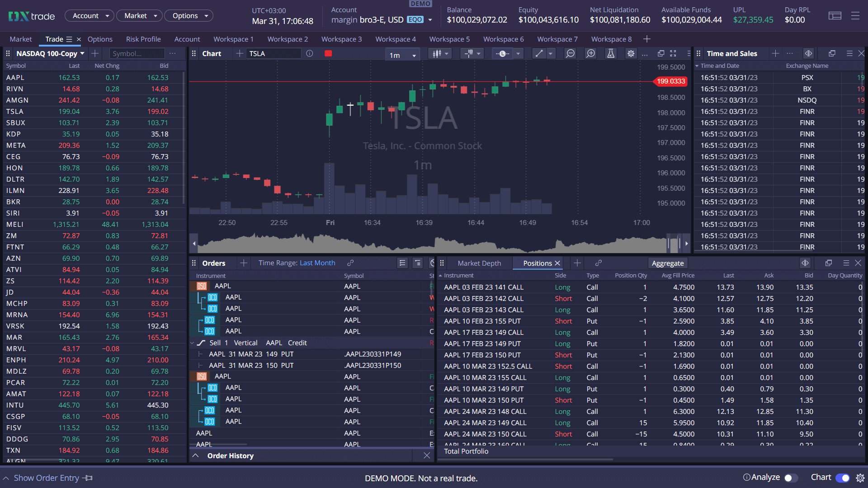
Task: Click the Order History section label
Action: [230, 456]
